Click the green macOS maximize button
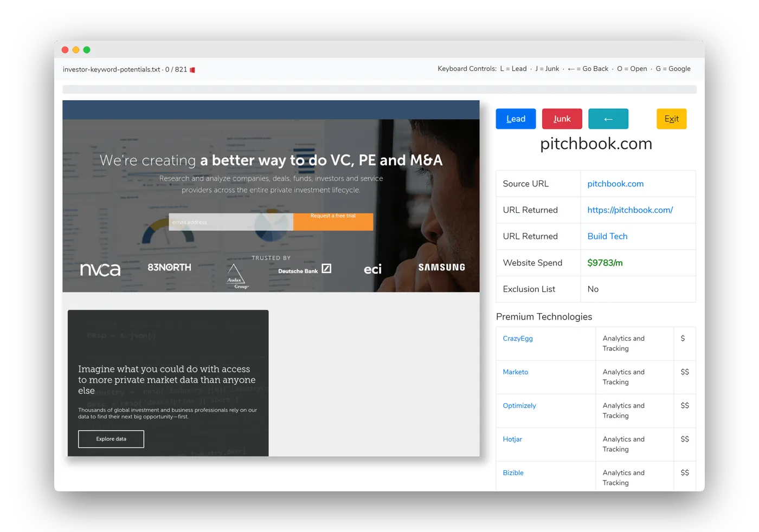759x532 pixels. point(87,50)
